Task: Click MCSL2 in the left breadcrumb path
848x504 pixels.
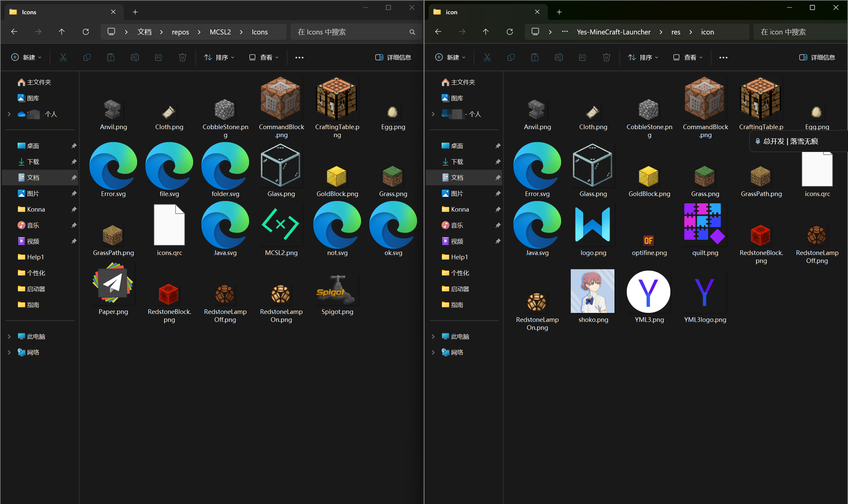Action: click(220, 32)
